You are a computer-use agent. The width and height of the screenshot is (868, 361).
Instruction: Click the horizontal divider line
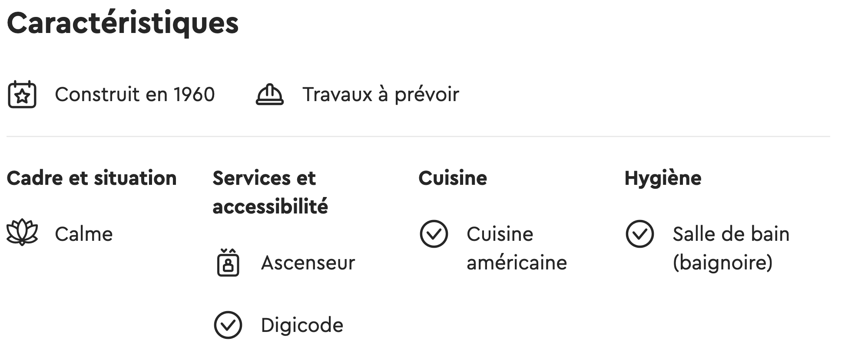coord(418,136)
